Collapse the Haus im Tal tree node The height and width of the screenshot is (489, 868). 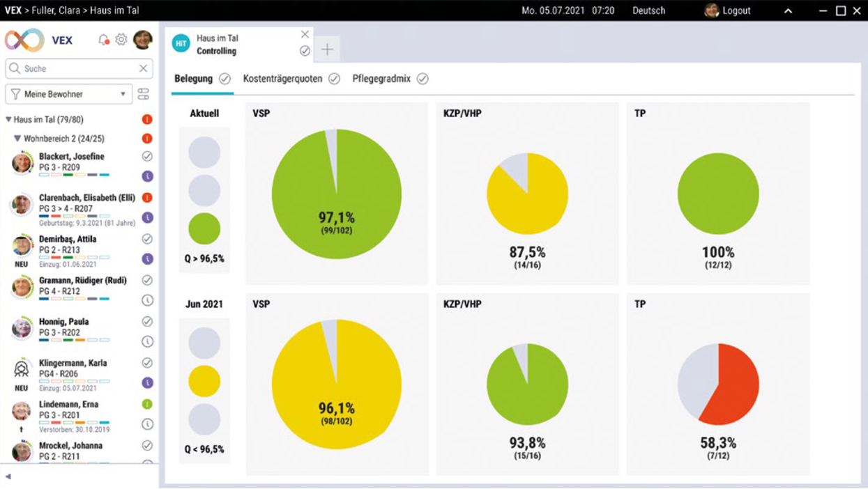[x=9, y=120]
